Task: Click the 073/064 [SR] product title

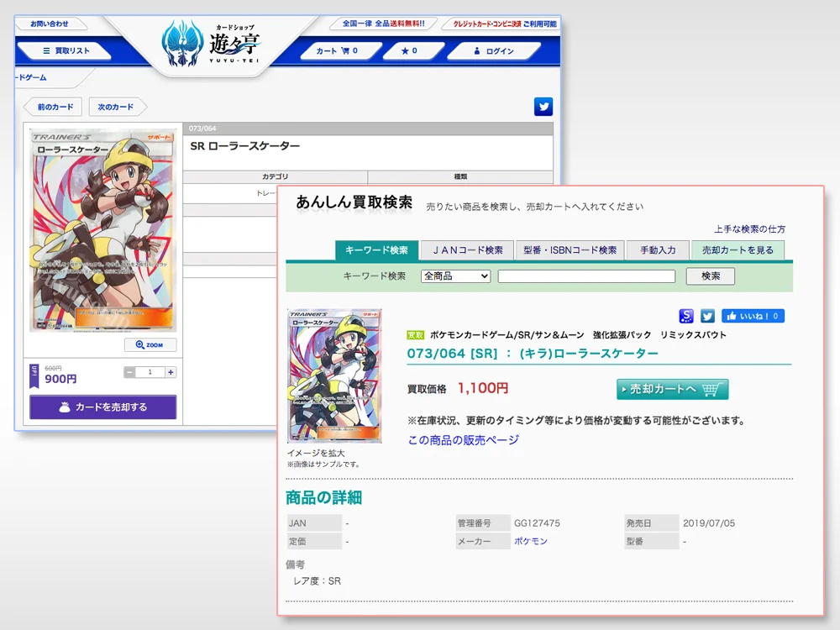Action: [x=533, y=354]
